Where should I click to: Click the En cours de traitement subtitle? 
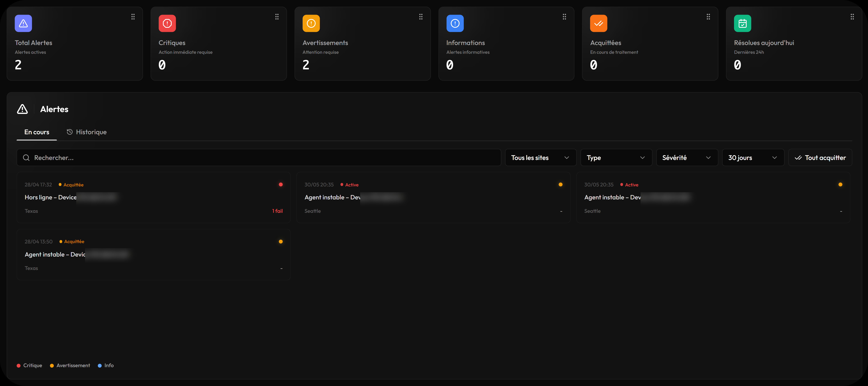click(x=614, y=52)
